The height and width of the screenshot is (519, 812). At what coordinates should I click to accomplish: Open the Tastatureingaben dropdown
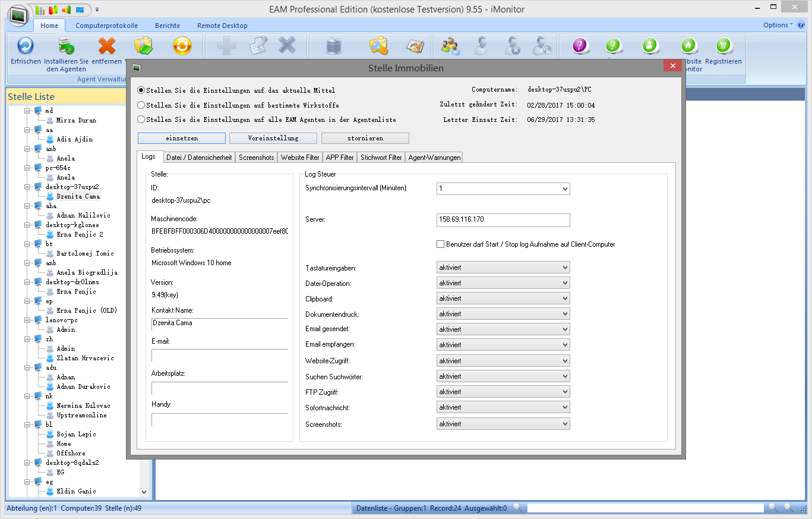pos(503,268)
